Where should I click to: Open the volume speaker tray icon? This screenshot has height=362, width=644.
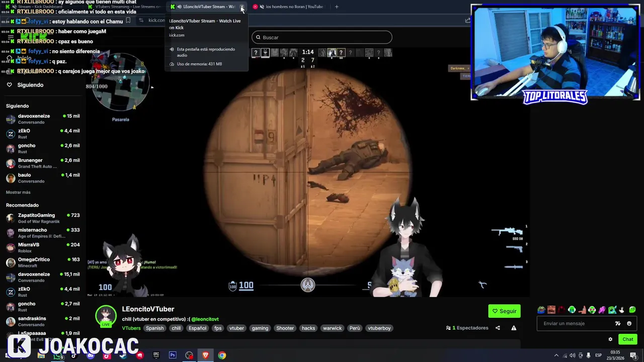pos(573,355)
